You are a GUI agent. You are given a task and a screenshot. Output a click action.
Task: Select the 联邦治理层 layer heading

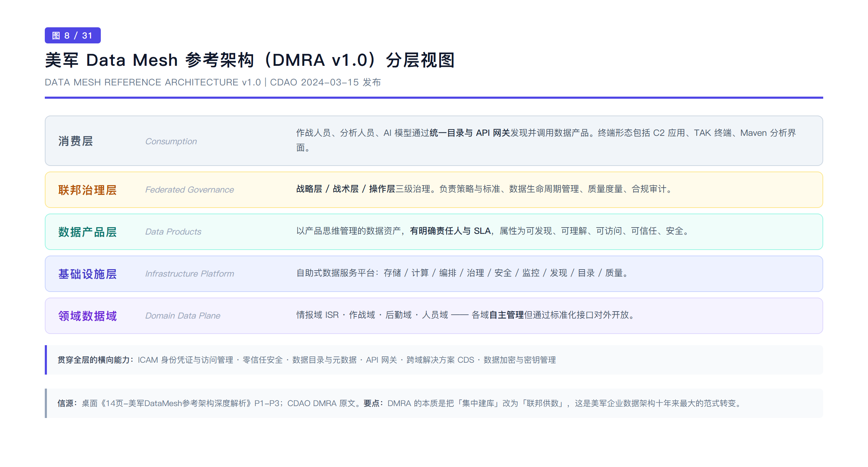coord(87,190)
